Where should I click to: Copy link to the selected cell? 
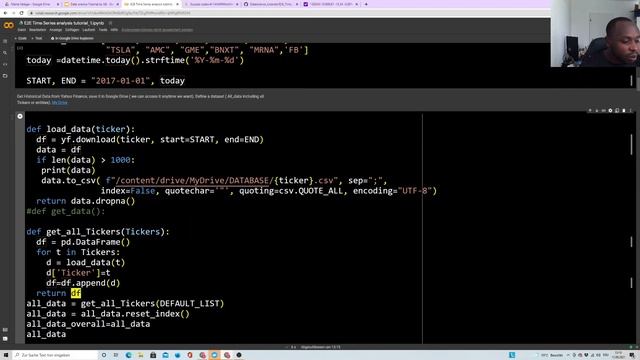[x=604, y=111]
